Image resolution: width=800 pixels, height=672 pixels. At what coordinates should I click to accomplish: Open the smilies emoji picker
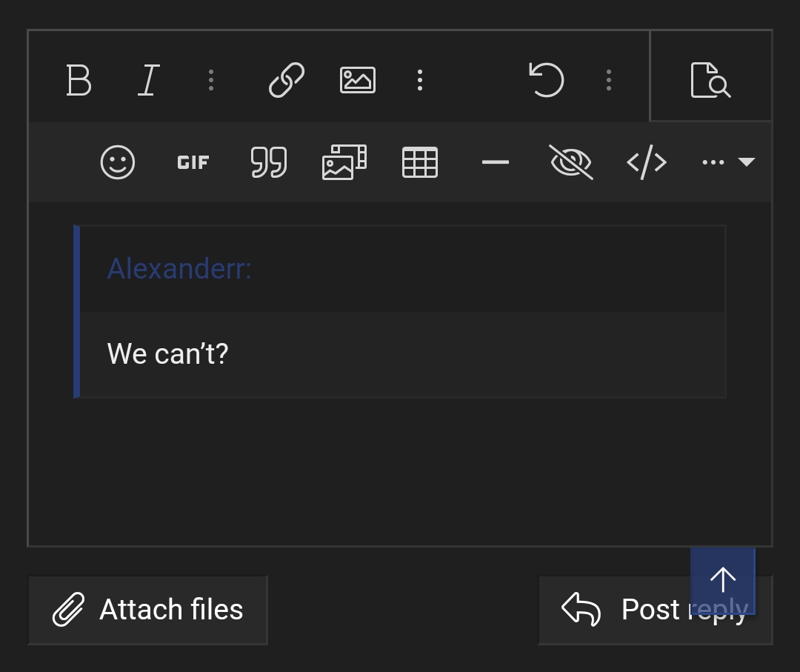click(118, 162)
